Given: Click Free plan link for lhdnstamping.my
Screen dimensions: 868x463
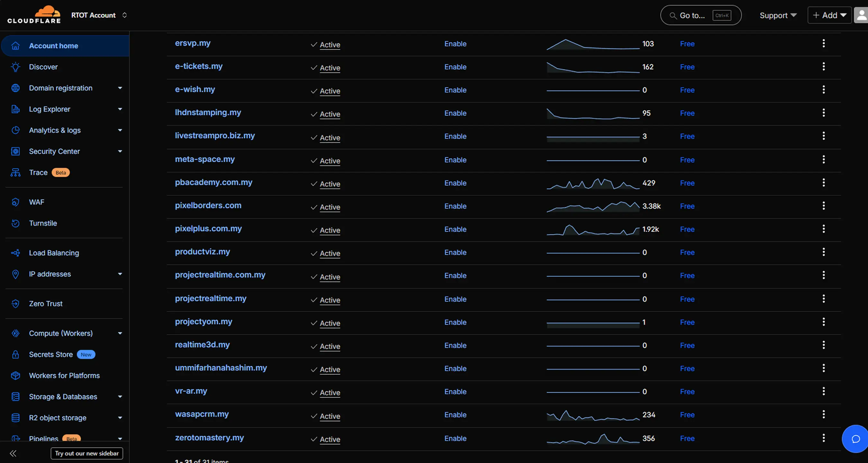Looking at the screenshot, I should pyautogui.click(x=687, y=113).
